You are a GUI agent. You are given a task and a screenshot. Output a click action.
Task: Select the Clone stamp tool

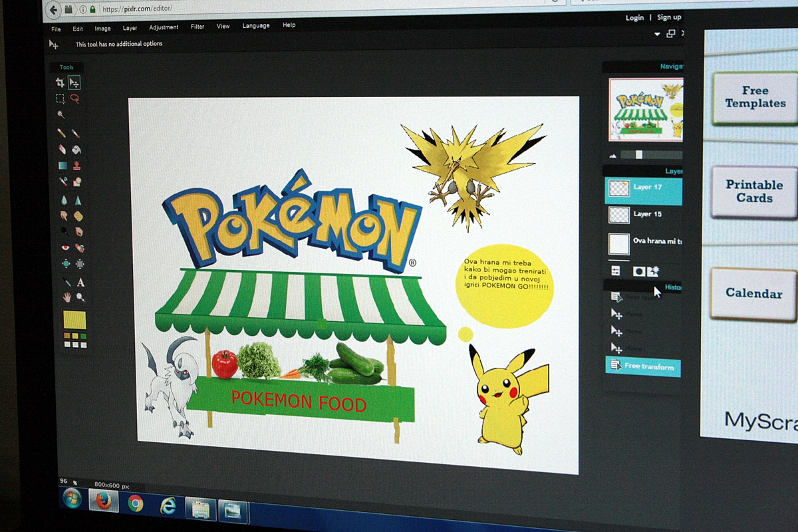click(x=78, y=166)
